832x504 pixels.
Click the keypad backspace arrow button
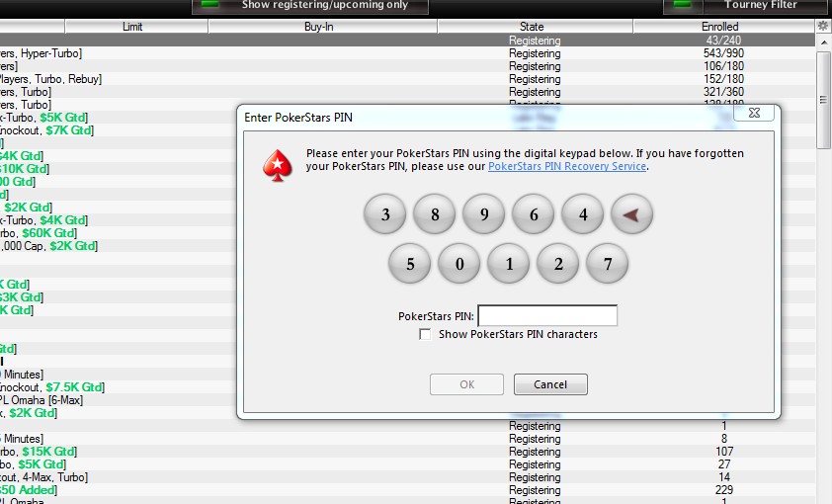[632, 214]
